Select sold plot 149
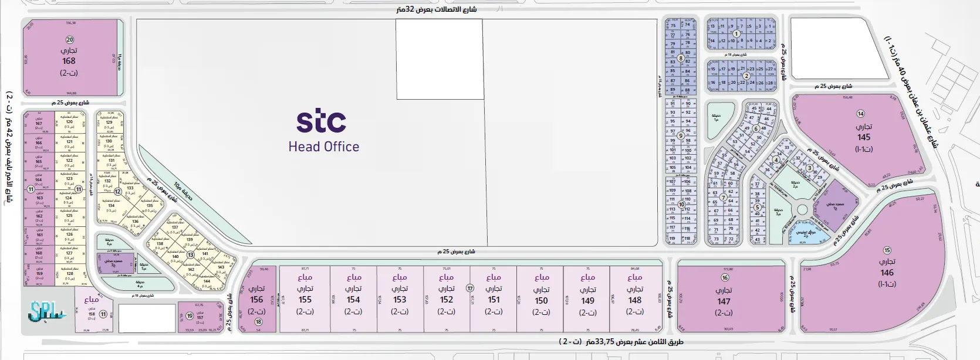 click(587, 299)
